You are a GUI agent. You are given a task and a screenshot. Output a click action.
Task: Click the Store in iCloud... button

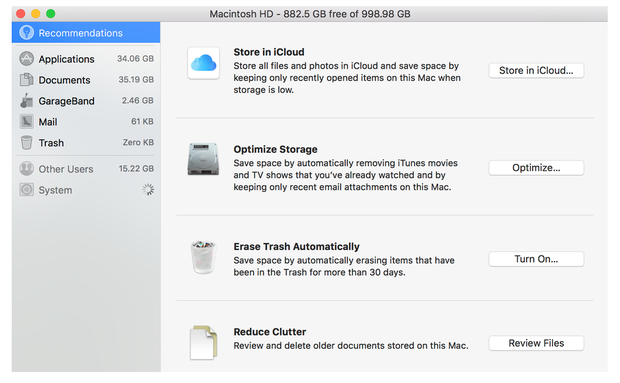click(536, 70)
